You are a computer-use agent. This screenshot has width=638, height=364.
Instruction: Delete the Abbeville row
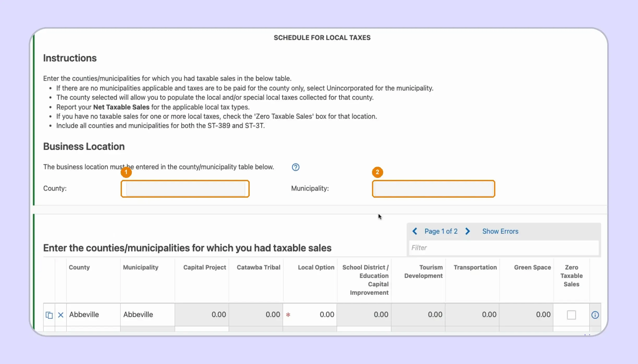click(x=61, y=315)
